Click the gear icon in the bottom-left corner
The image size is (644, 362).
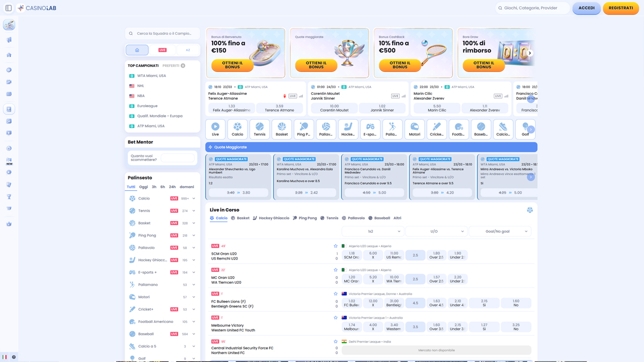click(x=13, y=357)
